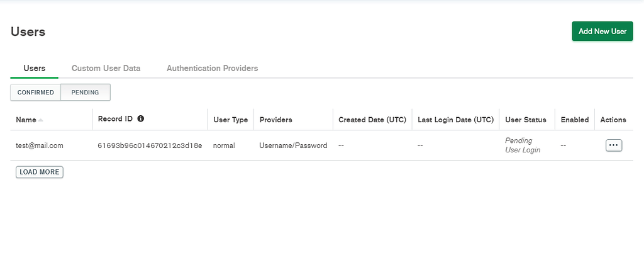Select the record ID 61693b96c014670212c3d18e

(150, 145)
